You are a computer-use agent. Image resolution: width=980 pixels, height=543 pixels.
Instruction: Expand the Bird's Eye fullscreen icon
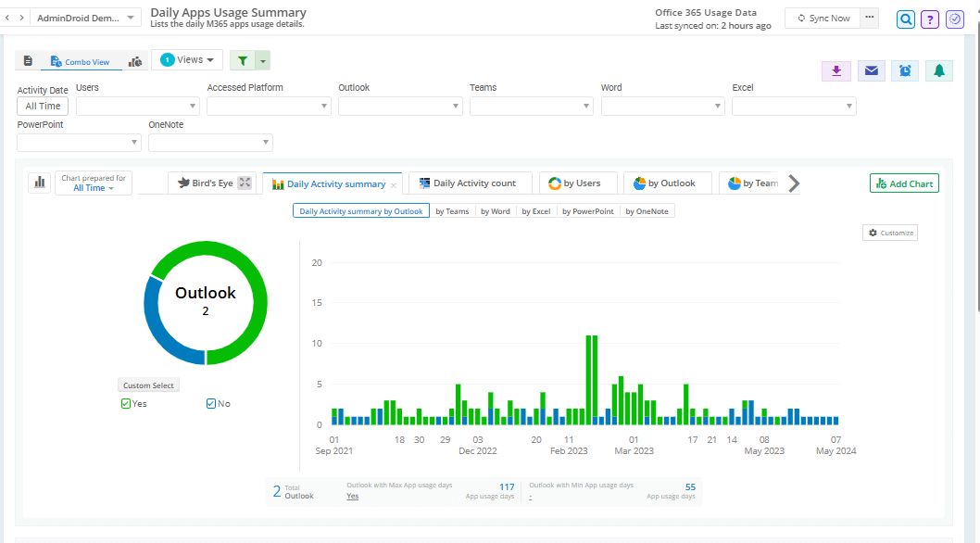(245, 183)
